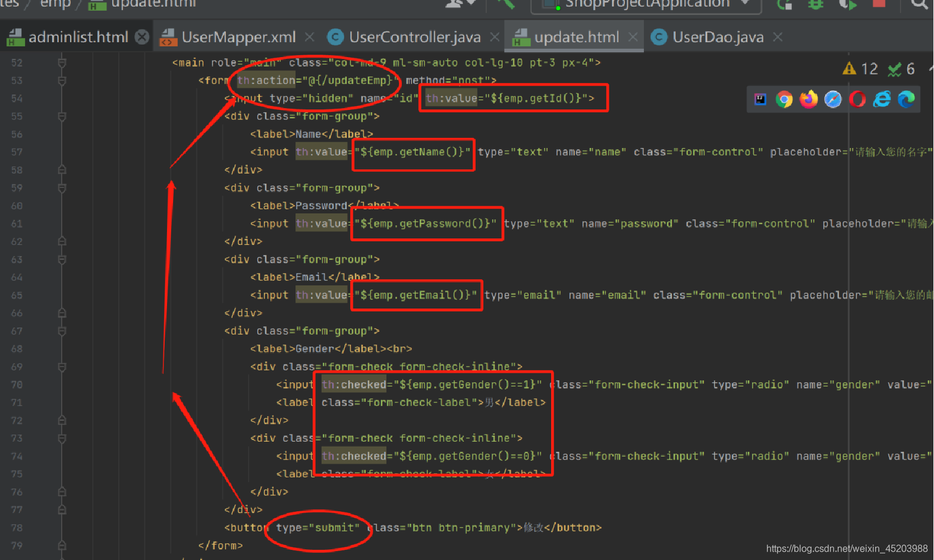Close the UserDao.java tab
The width and height of the screenshot is (934, 560).
(778, 37)
